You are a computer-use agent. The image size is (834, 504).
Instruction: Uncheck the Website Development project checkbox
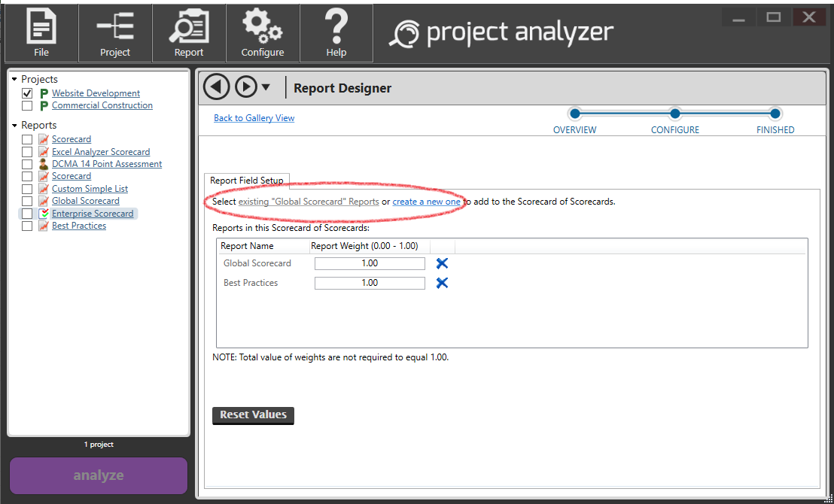click(27, 93)
